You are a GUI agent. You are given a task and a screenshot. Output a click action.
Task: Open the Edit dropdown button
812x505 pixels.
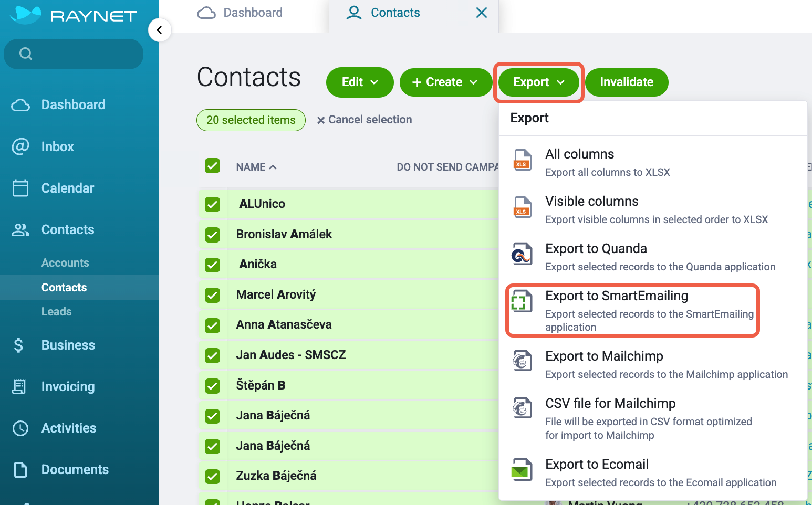click(x=360, y=82)
